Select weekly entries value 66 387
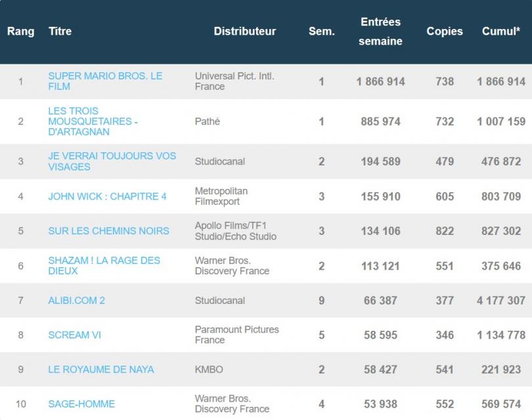Viewport: 532px width, 420px height. [x=381, y=301]
